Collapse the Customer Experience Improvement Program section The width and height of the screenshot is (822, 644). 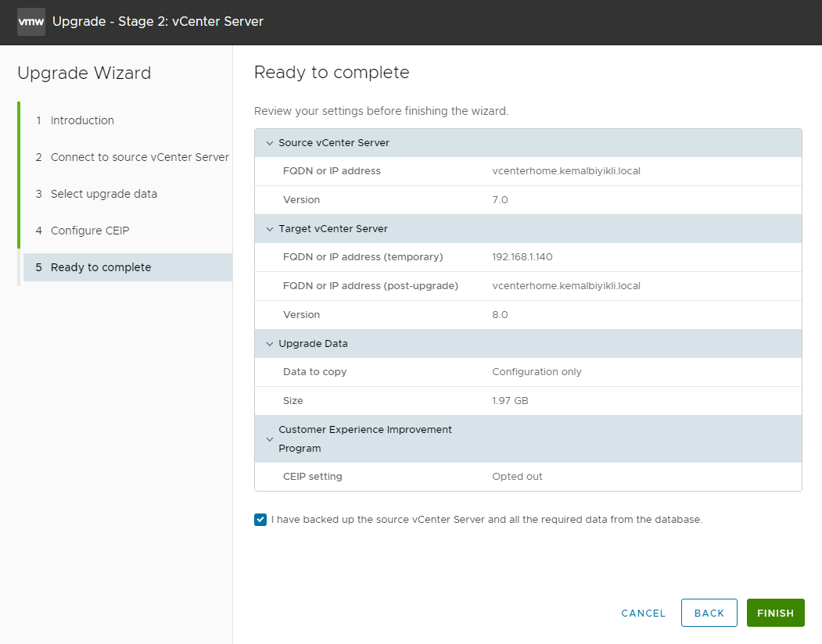[x=270, y=439]
